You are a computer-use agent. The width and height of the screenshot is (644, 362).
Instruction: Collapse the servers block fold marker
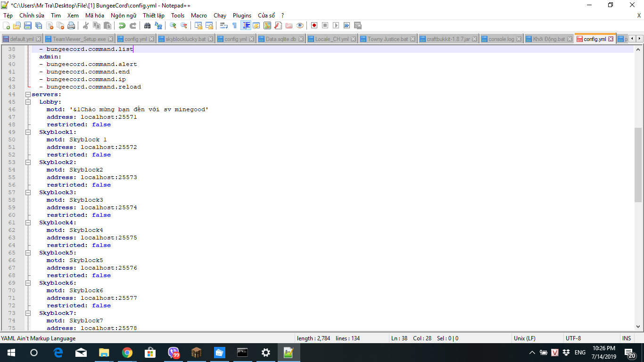coord(28,94)
